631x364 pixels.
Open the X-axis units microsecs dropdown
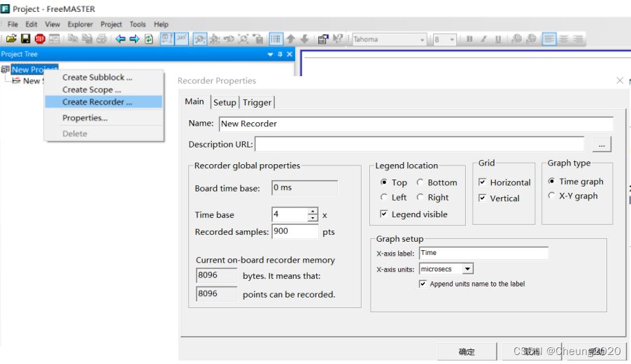pos(467,268)
